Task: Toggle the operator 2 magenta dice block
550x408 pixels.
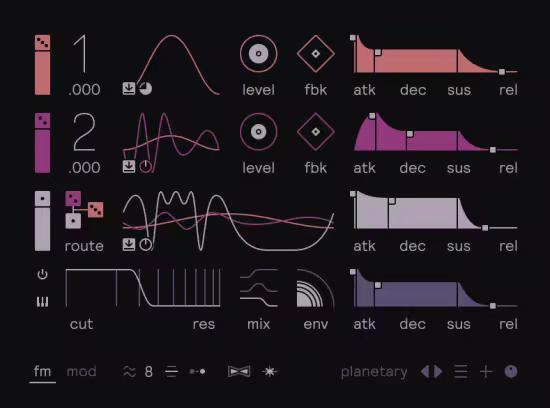Action: pyautogui.click(x=42, y=120)
